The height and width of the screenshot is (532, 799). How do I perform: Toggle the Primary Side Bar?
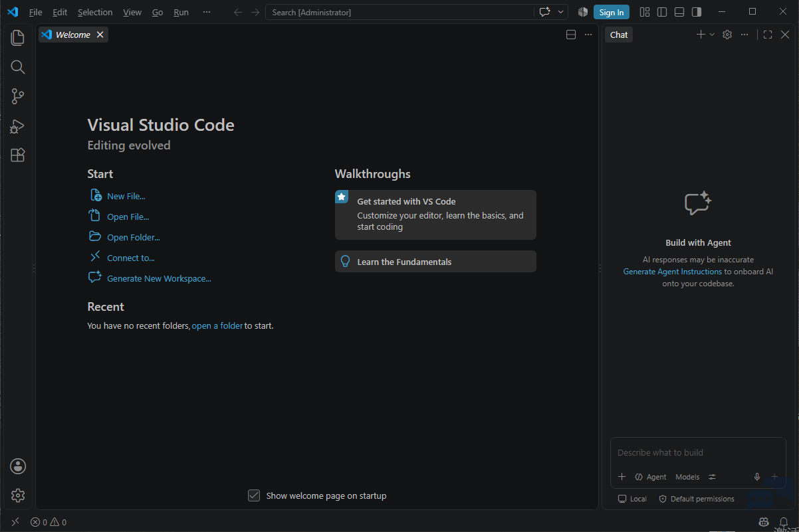click(x=662, y=12)
